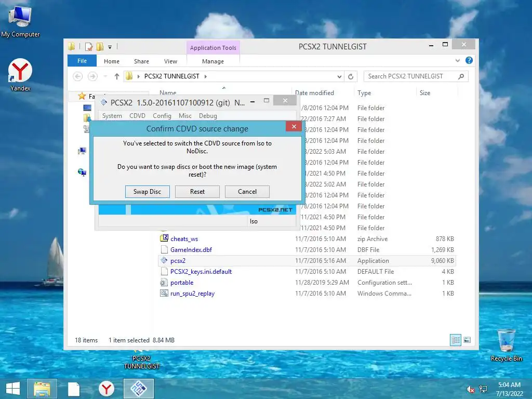The image size is (532, 399).
Task: Select the PCSX2_keys.ini.default file icon
Action: pos(164,271)
